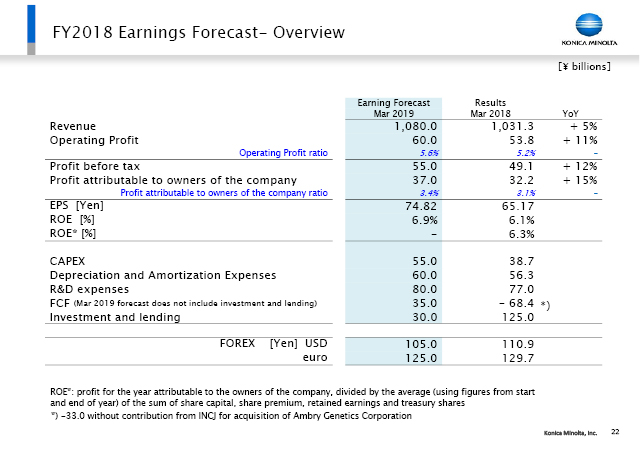Click the USD forecast rate 105.0
Screen dimensions: 640x453
click(x=421, y=344)
